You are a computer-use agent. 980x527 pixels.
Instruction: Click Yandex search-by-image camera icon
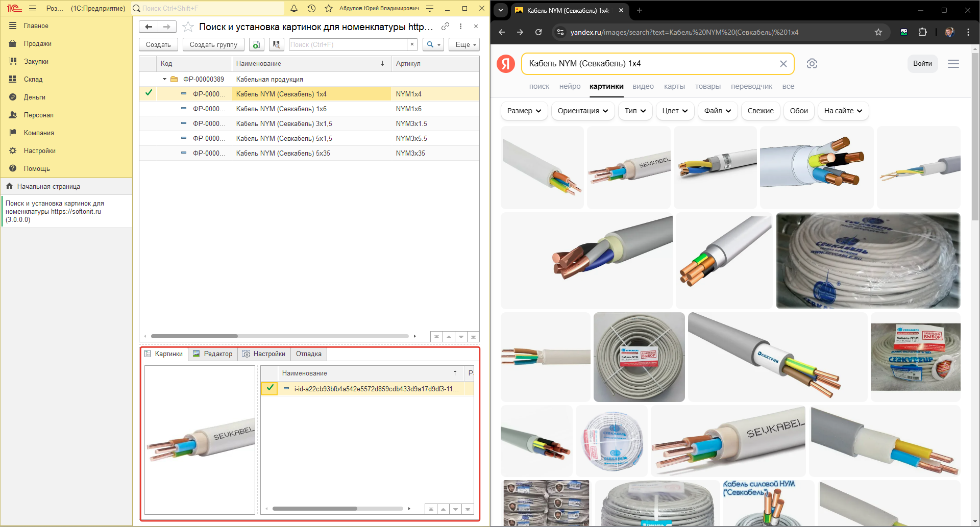point(812,64)
